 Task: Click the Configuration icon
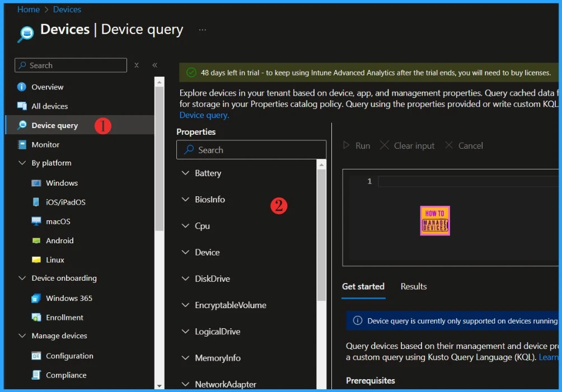tap(36, 356)
